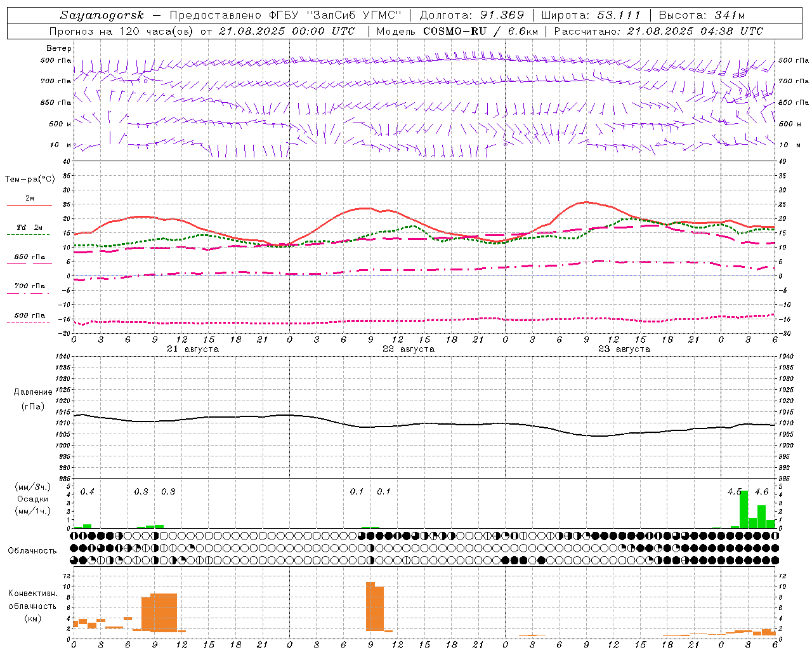Click the '(мм/1ч.)' precipitation unit label
This screenshot has height=650, width=812.
(33, 511)
